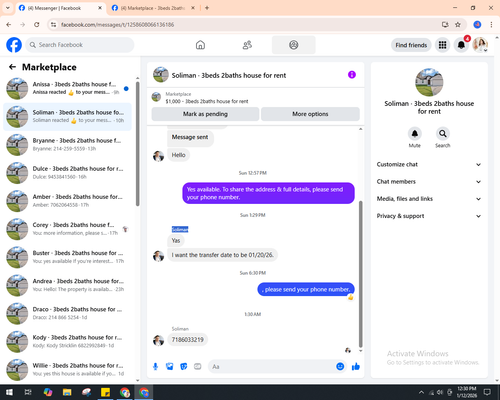
Task: Open the Anissa conversation
Action: [x=67, y=88]
